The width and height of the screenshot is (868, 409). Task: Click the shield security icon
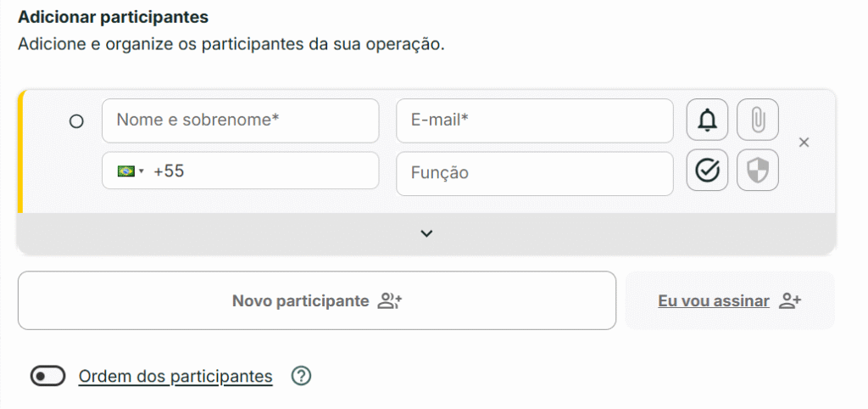click(758, 171)
